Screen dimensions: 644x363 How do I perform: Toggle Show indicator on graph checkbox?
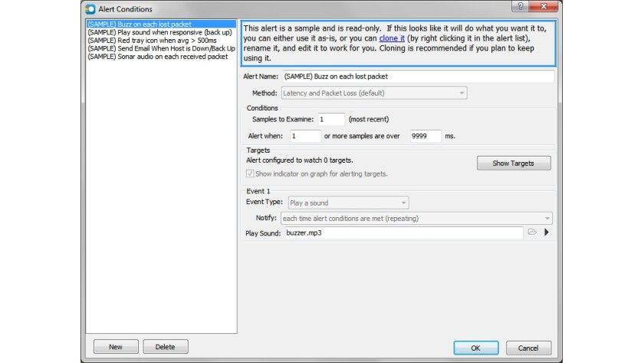click(250, 173)
